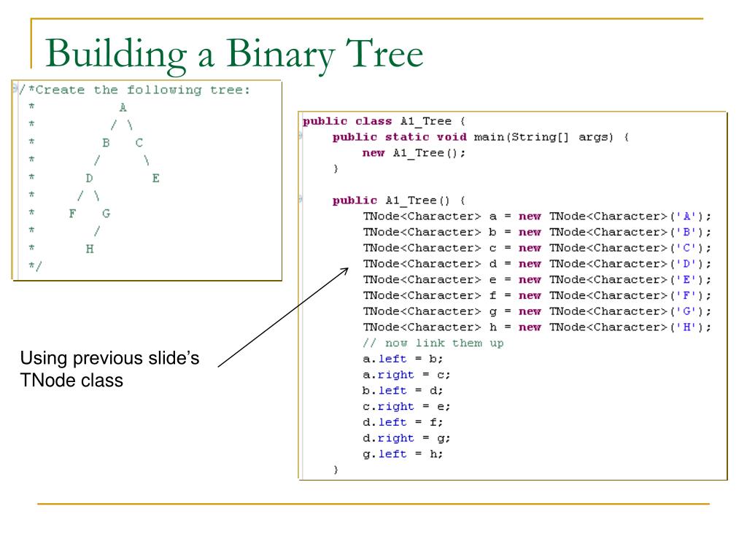Screen dimensions: 747x560
Task: Click the comment "// now link them up"
Action: pyautogui.click(x=433, y=343)
